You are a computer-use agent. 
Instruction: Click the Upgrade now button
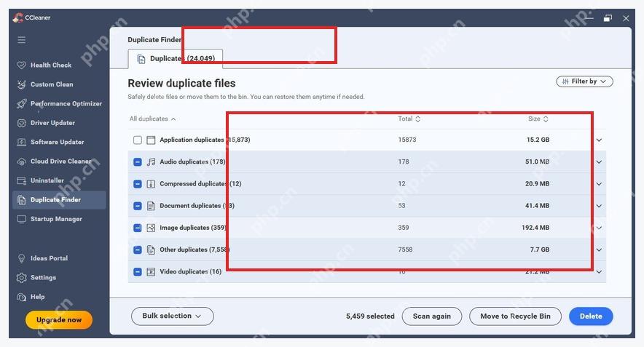pos(59,320)
